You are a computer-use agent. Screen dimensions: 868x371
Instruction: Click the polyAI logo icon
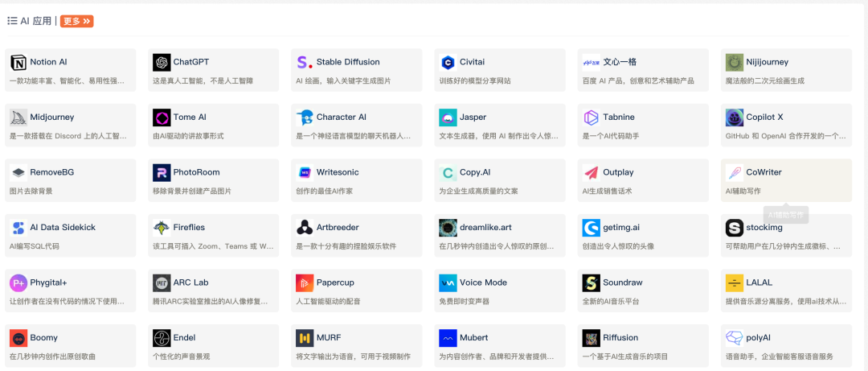coord(735,338)
